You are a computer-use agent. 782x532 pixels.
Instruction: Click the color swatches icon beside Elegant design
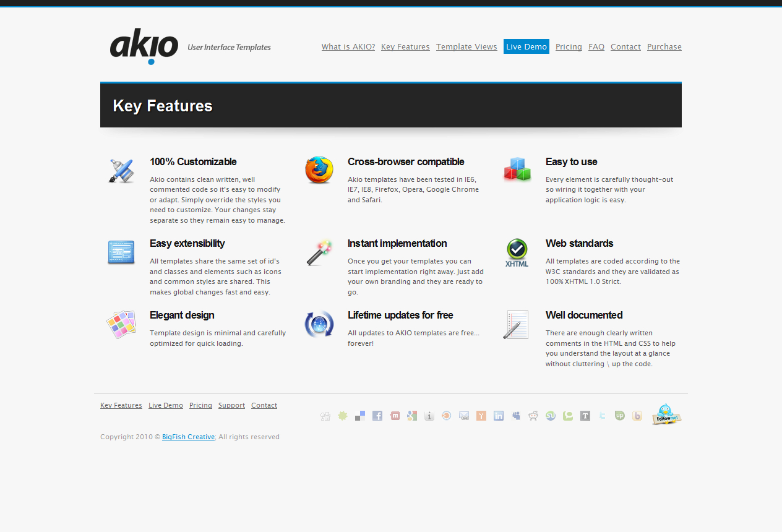coord(121,324)
